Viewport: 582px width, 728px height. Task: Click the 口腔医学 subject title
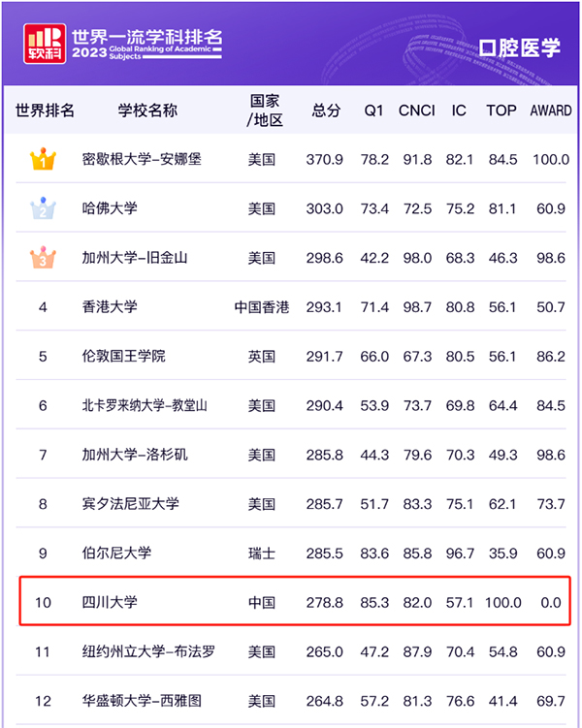(x=519, y=48)
